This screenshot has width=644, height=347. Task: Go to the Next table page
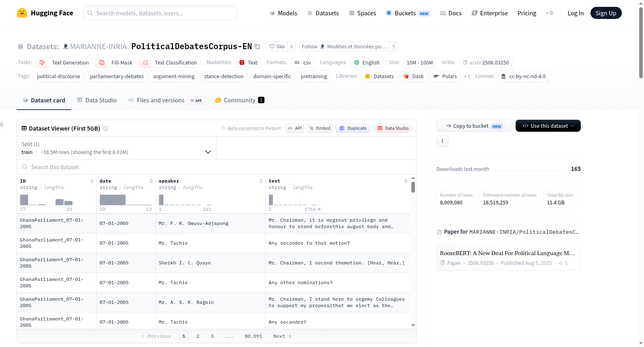[x=282, y=336]
